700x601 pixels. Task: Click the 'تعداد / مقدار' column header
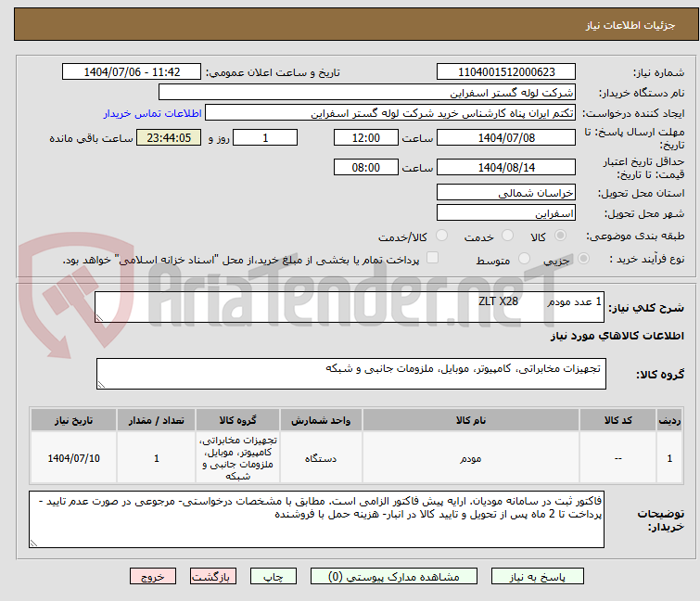click(157, 420)
